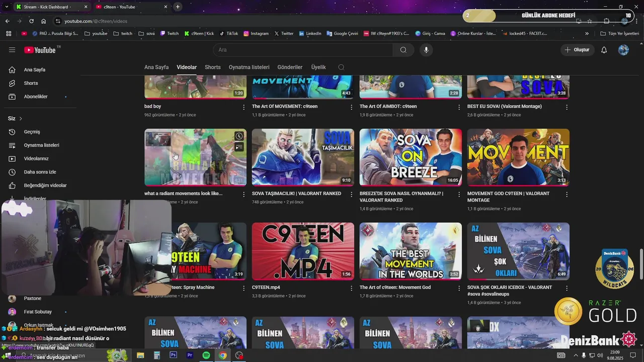This screenshot has height=362, width=644.
Task: Open the C9TEEN.MP4 video thumbnail
Action: pos(303,251)
